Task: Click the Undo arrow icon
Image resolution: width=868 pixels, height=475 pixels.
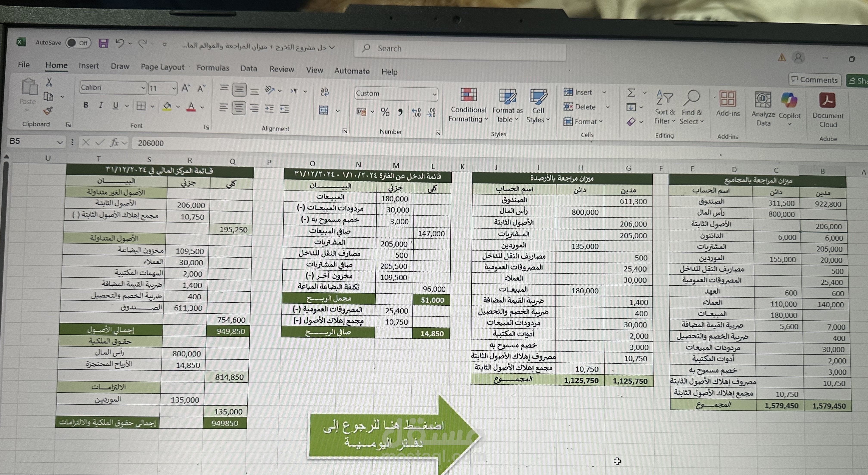Action: pyautogui.click(x=120, y=43)
